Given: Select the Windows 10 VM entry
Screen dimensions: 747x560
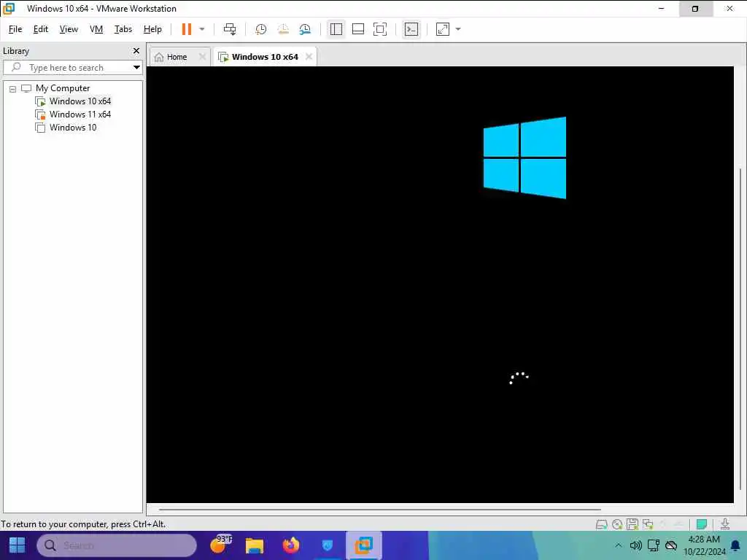Looking at the screenshot, I should click(x=73, y=127).
